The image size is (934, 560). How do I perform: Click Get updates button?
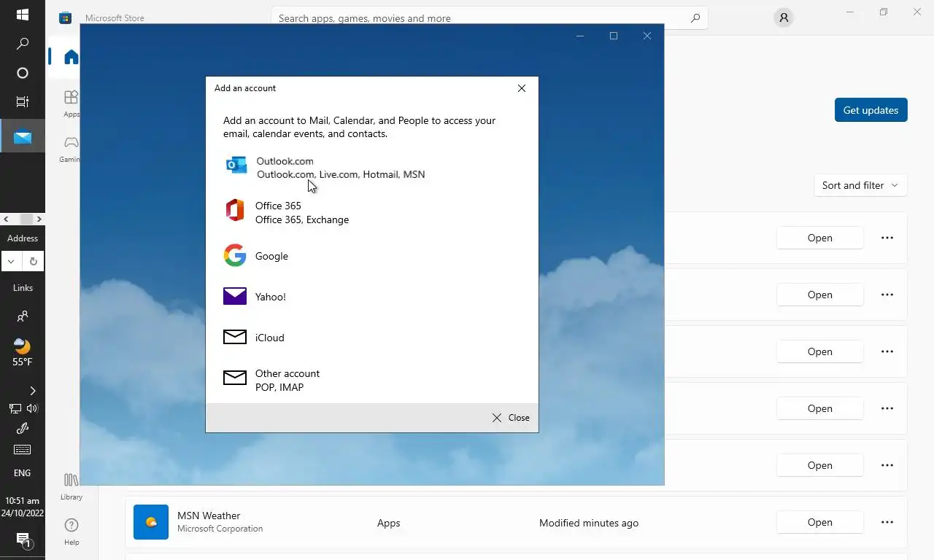tap(871, 110)
